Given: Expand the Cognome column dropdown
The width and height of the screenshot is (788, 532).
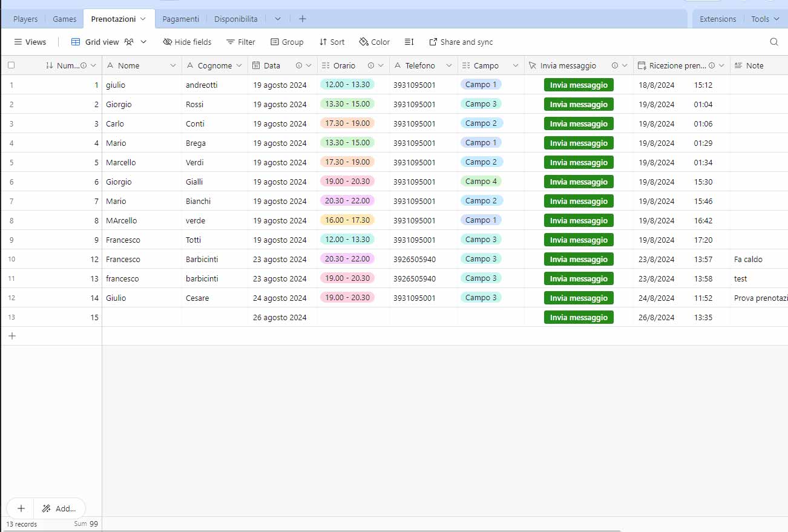Looking at the screenshot, I should 239,65.
